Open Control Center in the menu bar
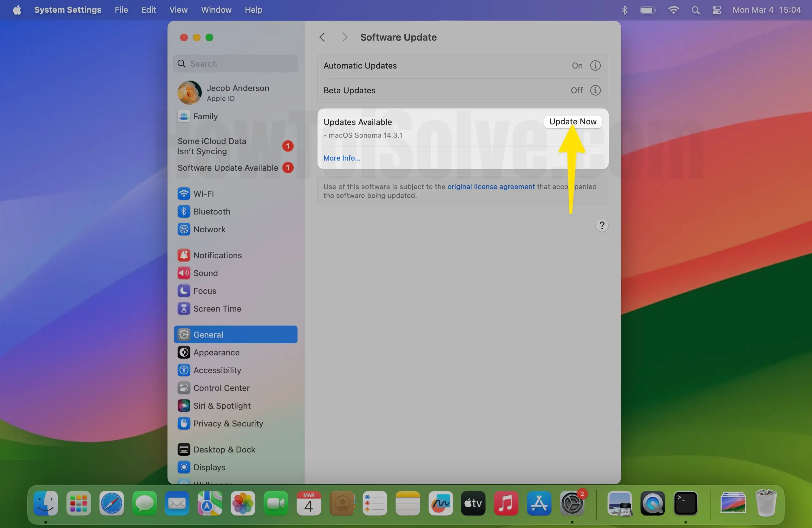The image size is (812, 528). coord(717,10)
